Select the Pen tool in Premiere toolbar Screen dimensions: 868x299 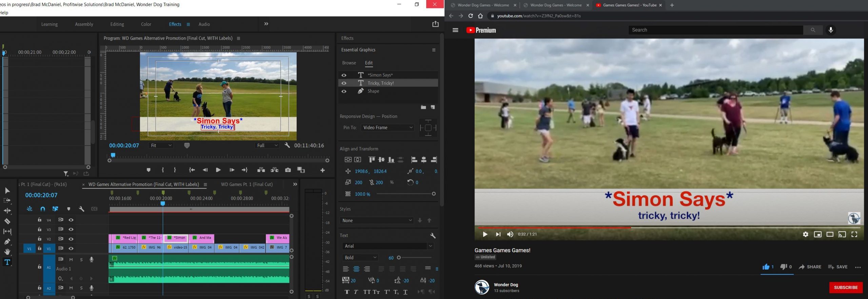[x=7, y=241]
